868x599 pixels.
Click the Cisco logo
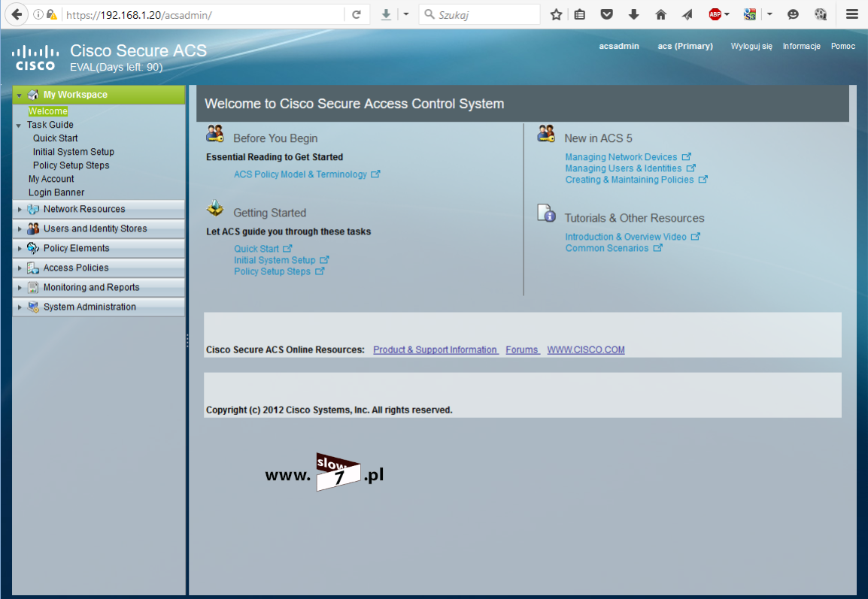point(35,59)
